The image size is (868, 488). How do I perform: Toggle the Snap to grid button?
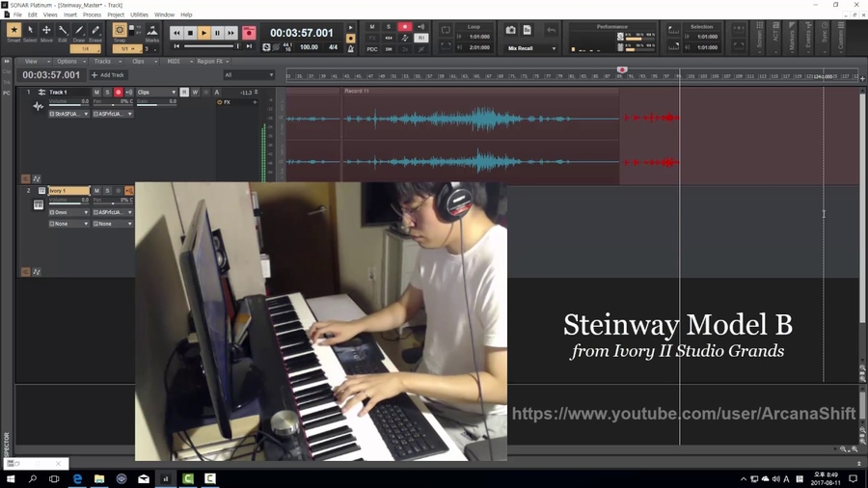click(119, 31)
